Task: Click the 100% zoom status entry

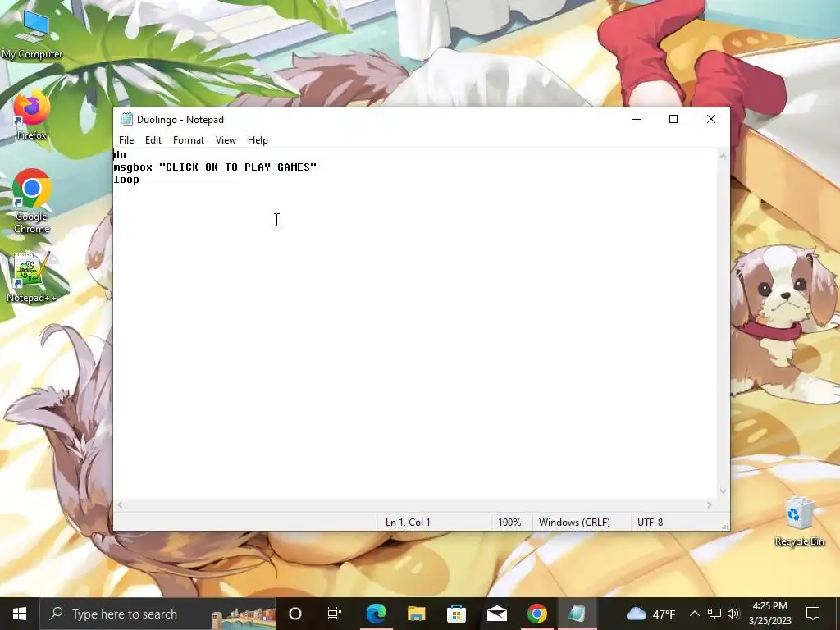Action: (509, 523)
